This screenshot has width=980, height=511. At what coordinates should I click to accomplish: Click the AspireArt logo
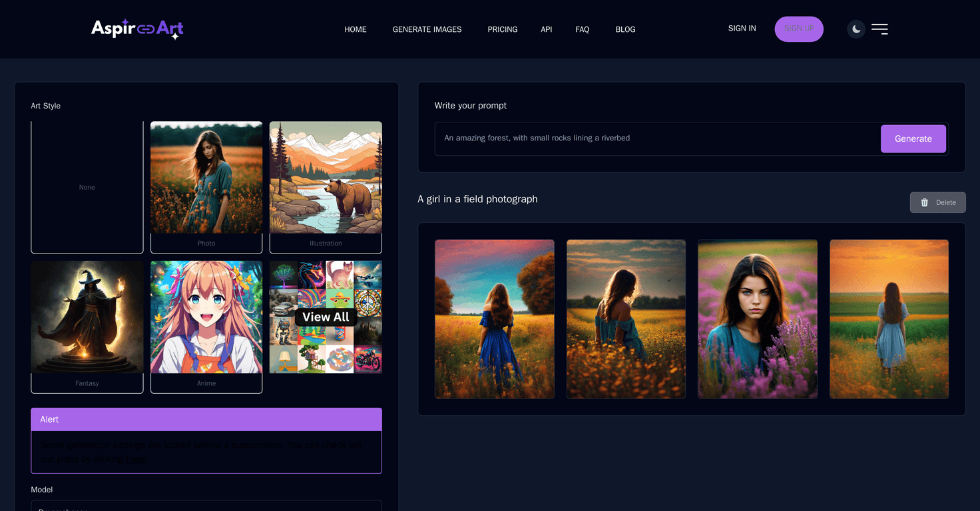coord(137,29)
